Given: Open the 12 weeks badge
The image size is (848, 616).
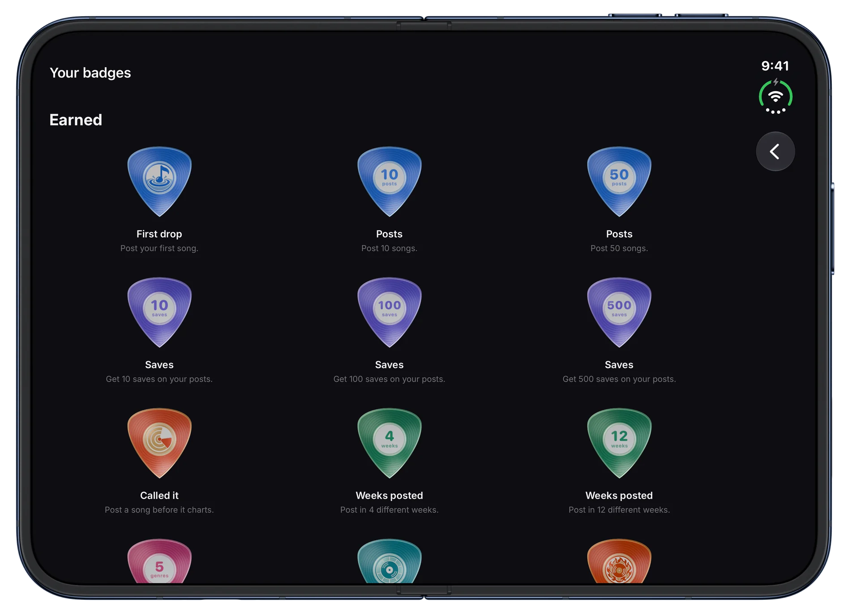Looking at the screenshot, I should point(619,443).
